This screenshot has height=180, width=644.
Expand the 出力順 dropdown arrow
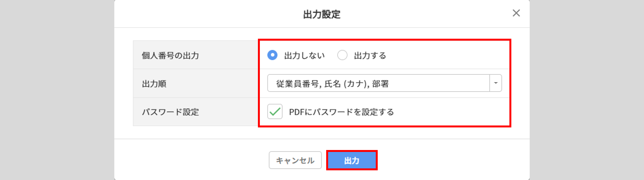tap(496, 83)
